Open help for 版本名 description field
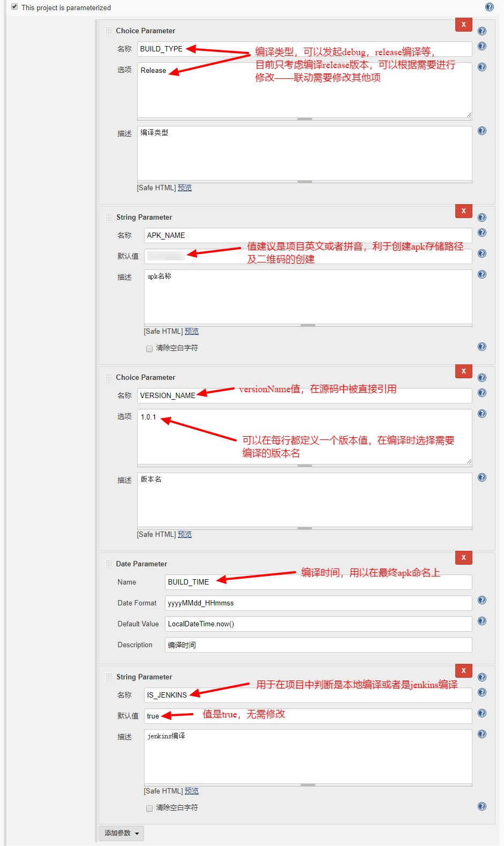Screen dimensions: 504x846 pyautogui.click(x=482, y=477)
